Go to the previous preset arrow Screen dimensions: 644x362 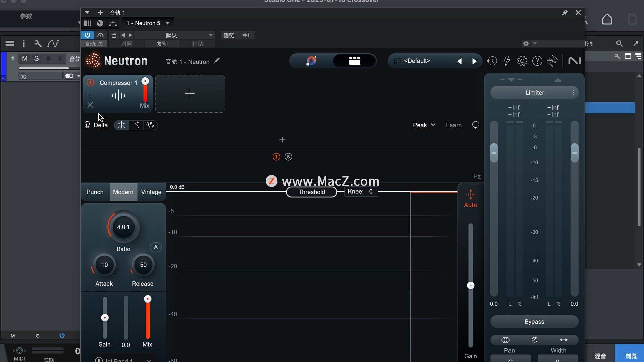[460, 61]
